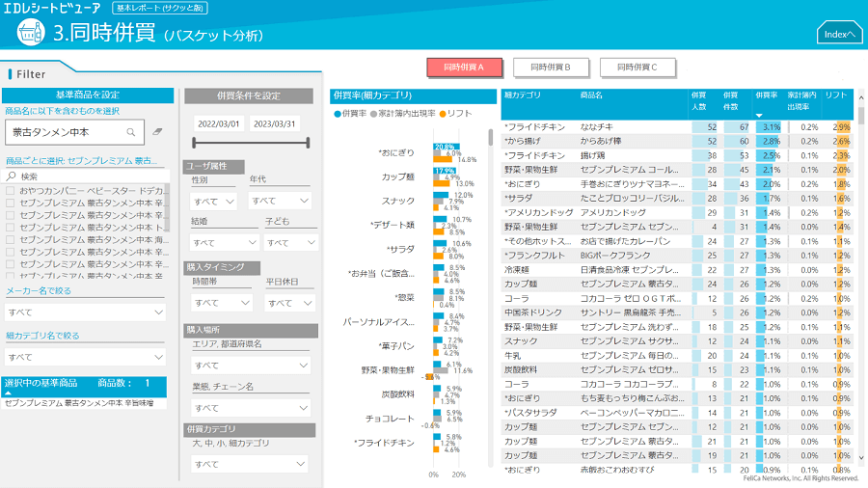Click the right handle of date range slider
This screenshot has width=868, height=488.
pos(308,143)
